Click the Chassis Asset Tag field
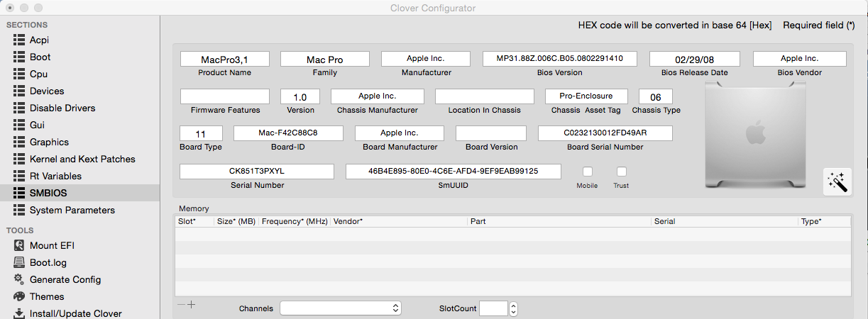This screenshot has height=319, width=868. click(x=586, y=96)
